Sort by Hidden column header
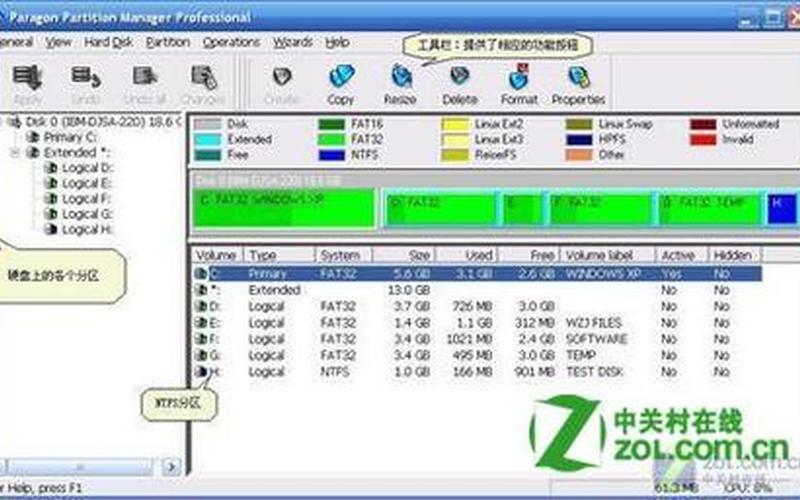 tap(735, 255)
